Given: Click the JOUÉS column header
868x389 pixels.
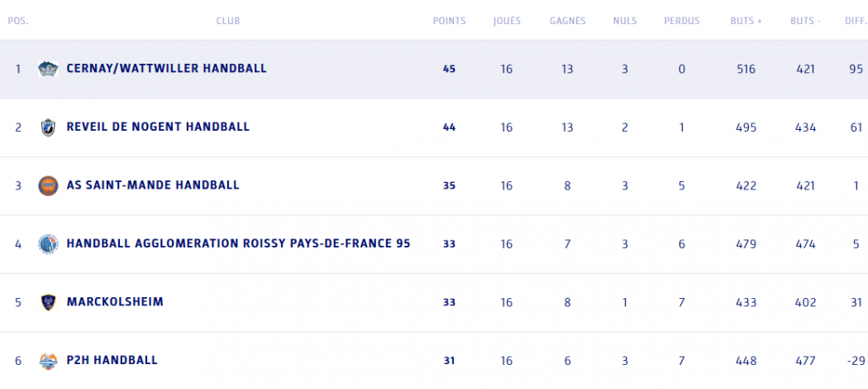Looking at the screenshot, I should [x=507, y=21].
